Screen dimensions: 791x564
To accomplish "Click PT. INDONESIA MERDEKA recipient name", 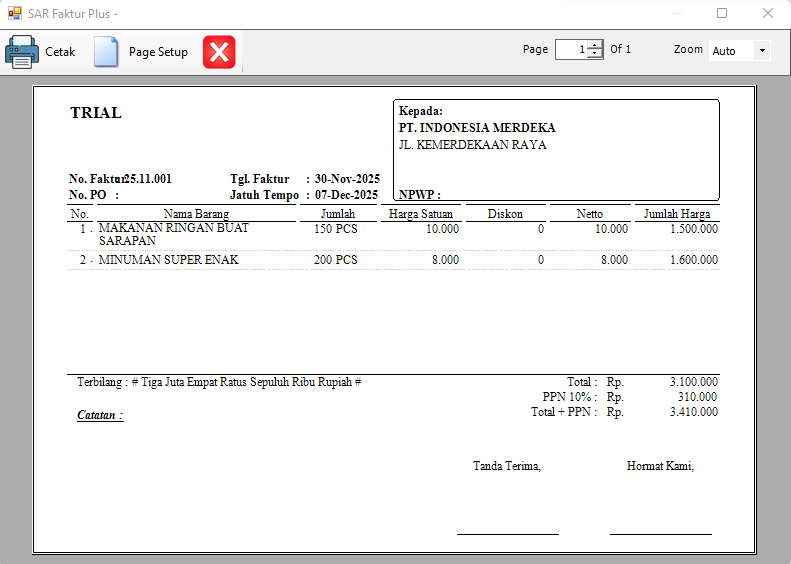I will point(477,128).
